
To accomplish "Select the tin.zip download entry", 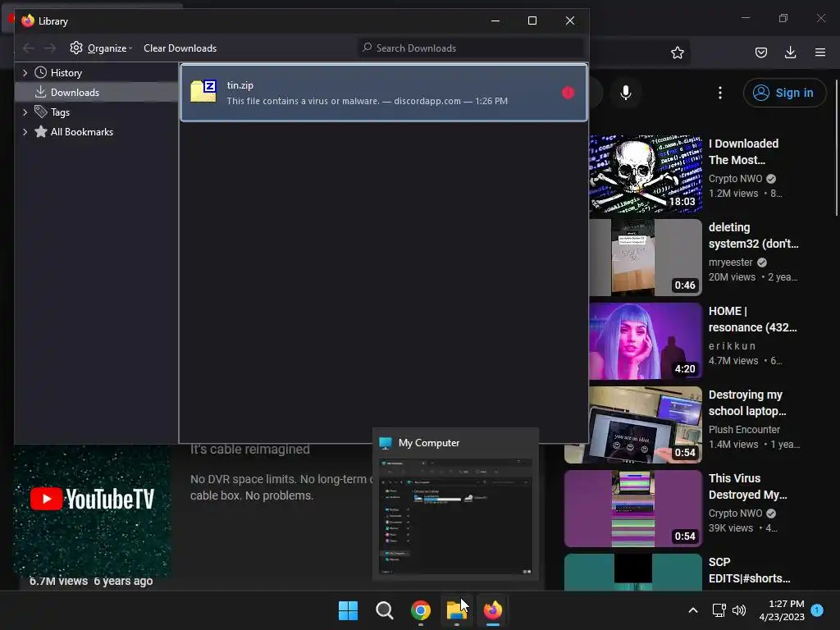I will pyautogui.click(x=384, y=93).
